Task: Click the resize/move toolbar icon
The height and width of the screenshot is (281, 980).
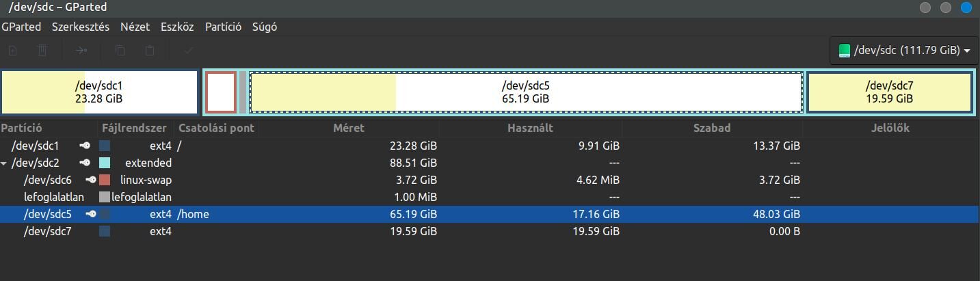Action: point(81,50)
